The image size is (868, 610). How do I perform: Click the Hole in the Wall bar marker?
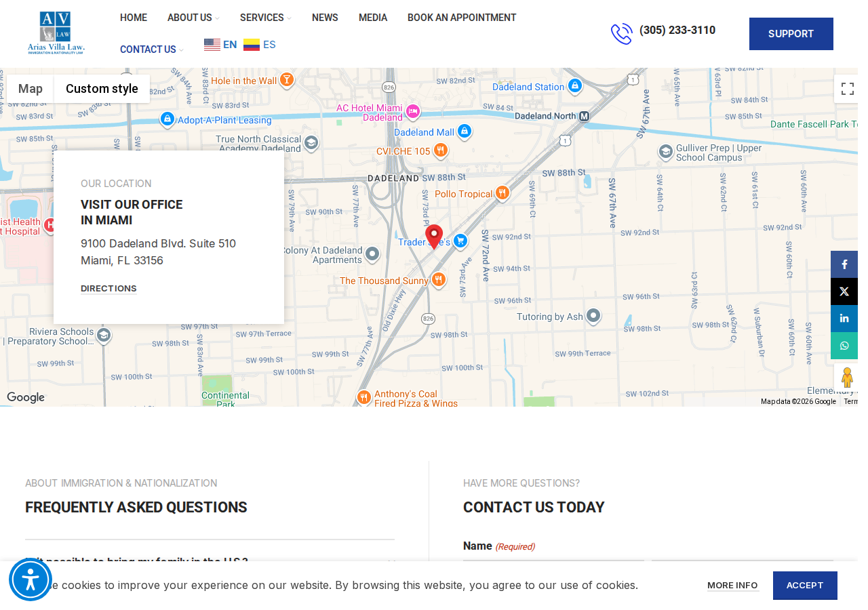(287, 80)
